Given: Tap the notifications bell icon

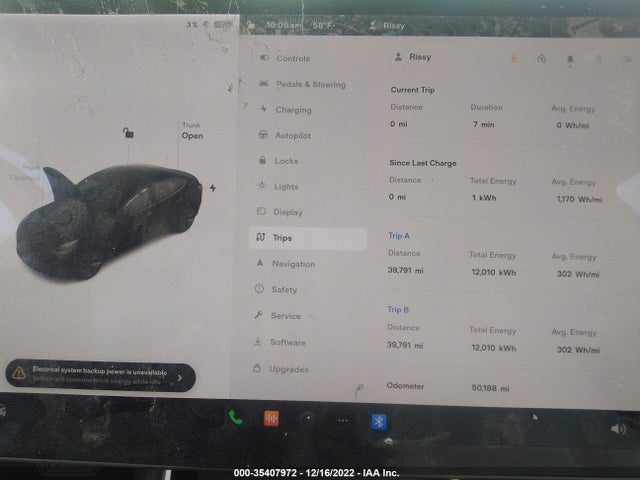Looking at the screenshot, I should (x=570, y=60).
